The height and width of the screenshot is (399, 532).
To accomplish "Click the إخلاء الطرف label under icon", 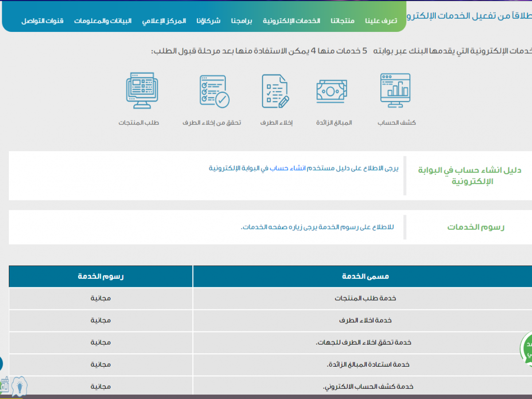I will point(277,123).
